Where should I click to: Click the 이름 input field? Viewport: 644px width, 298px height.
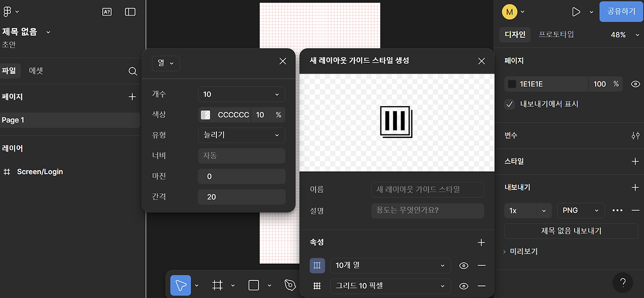click(x=427, y=189)
